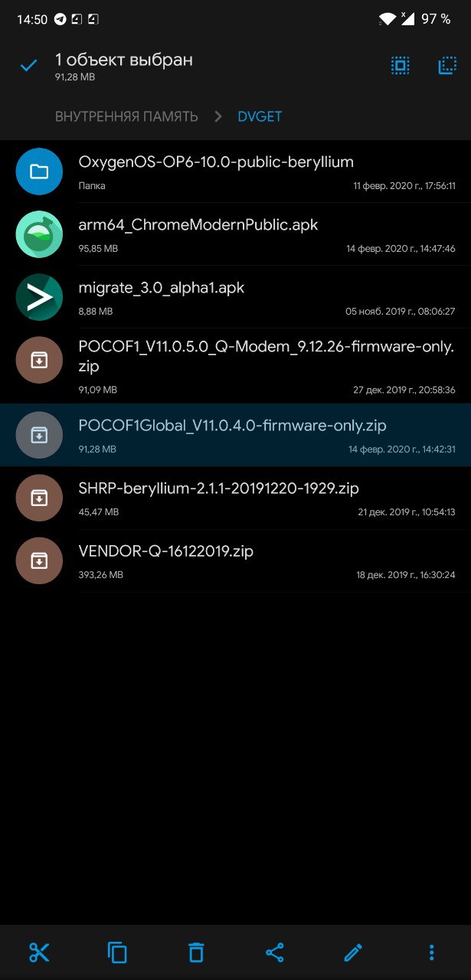Tap POCOF1_V11.0.5.0_Q-Modem firmware zip entry
The width and height of the screenshot is (471, 980).
pyautogui.click(x=235, y=367)
